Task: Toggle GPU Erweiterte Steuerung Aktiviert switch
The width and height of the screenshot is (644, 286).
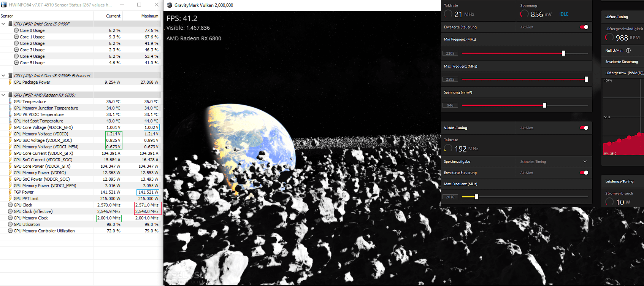Action: (584, 27)
